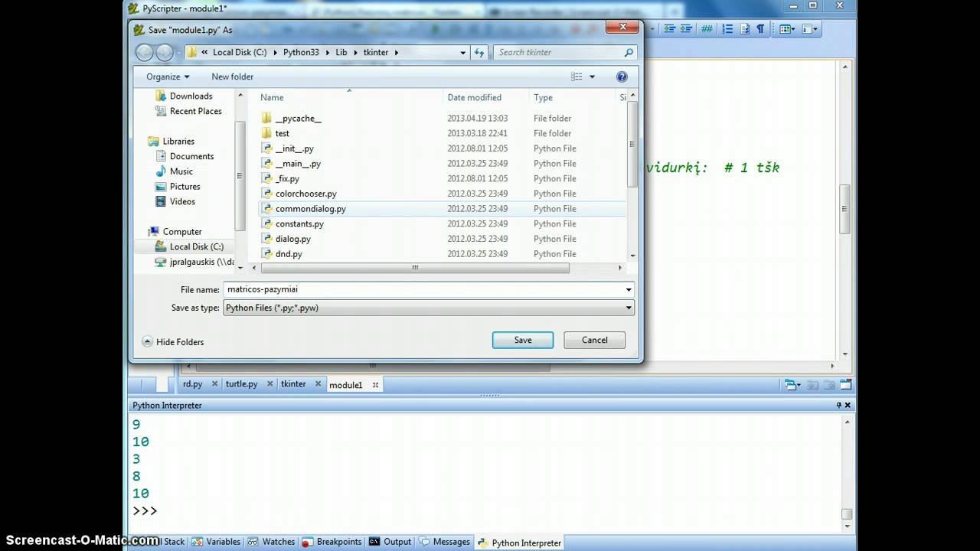Toggle comment ### toolbar icon
The height and width of the screenshot is (551, 980).
coord(707,29)
